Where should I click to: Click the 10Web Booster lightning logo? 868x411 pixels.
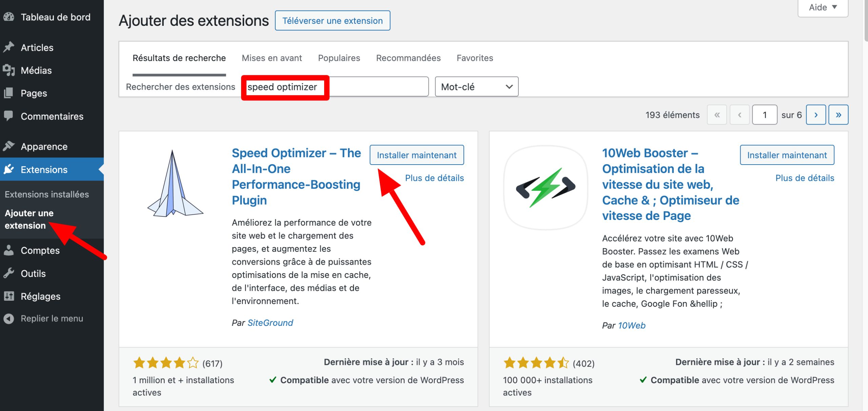[x=546, y=187]
